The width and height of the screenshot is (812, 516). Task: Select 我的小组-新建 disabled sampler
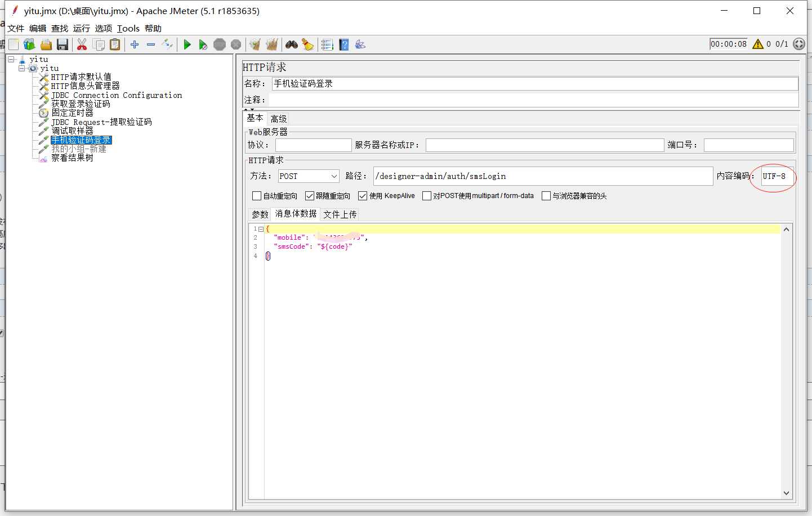tap(79, 149)
